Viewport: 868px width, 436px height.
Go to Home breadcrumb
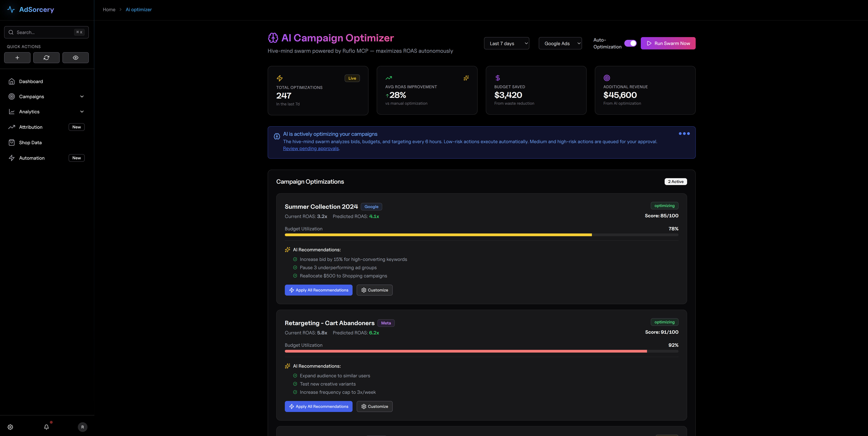point(109,9)
